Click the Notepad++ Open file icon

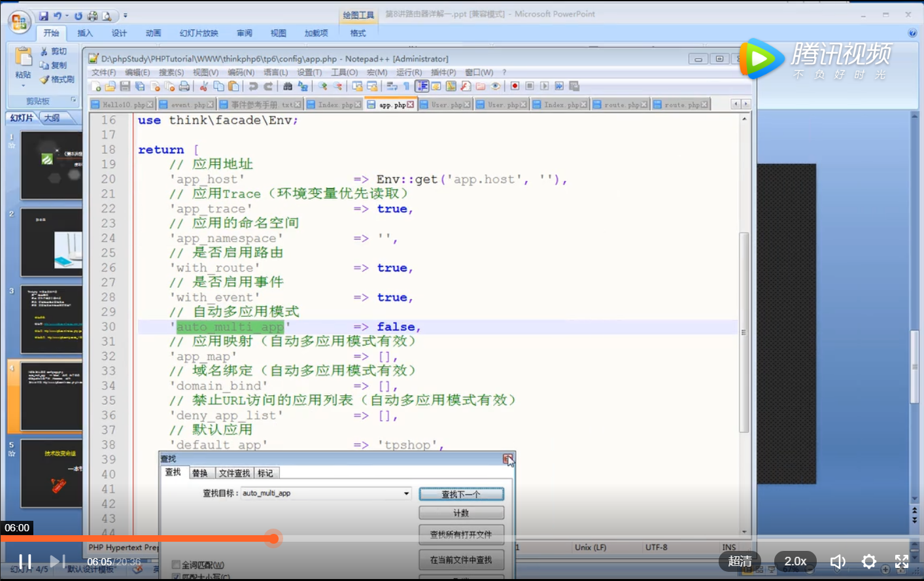coord(110,86)
